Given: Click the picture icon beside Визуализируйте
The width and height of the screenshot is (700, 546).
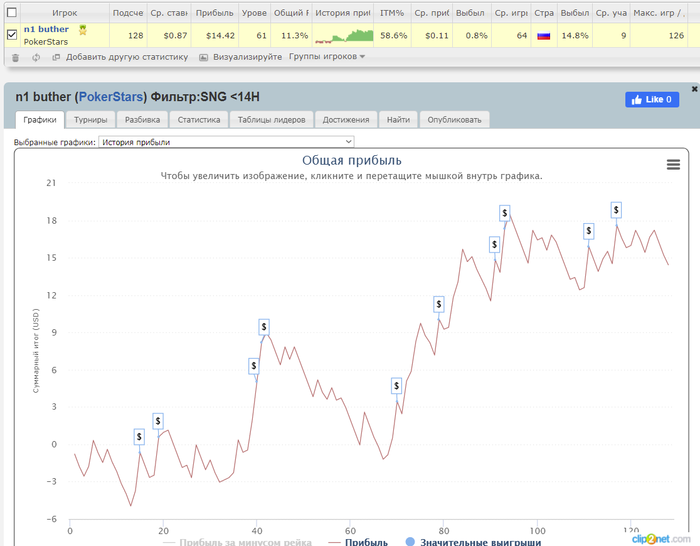Looking at the screenshot, I should point(203,57).
